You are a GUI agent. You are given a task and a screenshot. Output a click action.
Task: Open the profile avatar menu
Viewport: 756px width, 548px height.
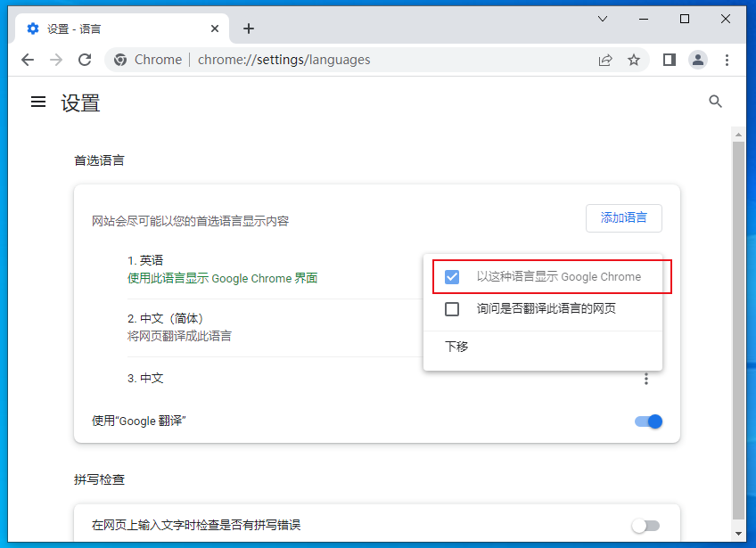(x=698, y=60)
